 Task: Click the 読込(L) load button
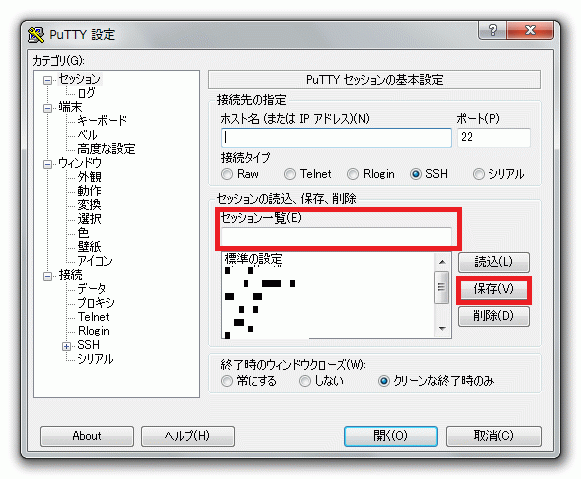click(494, 262)
